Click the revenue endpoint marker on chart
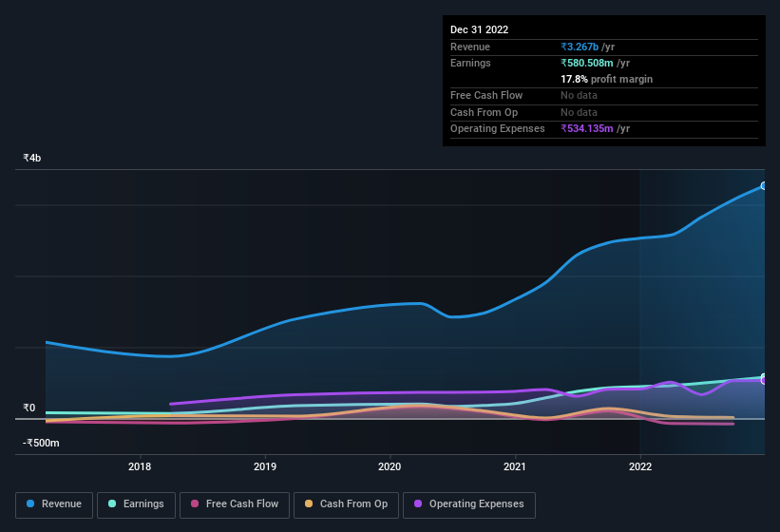 point(764,186)
